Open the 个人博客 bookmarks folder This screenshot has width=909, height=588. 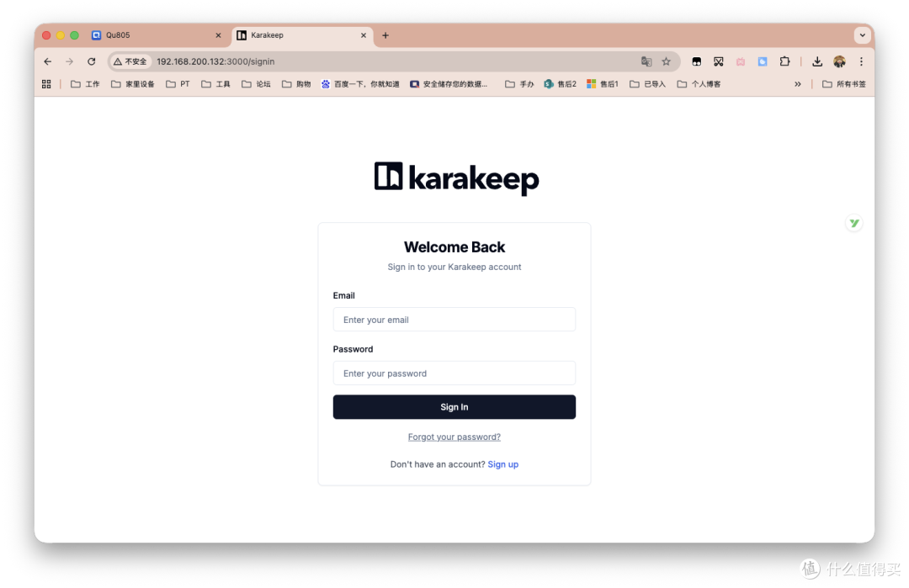[699, 84]
